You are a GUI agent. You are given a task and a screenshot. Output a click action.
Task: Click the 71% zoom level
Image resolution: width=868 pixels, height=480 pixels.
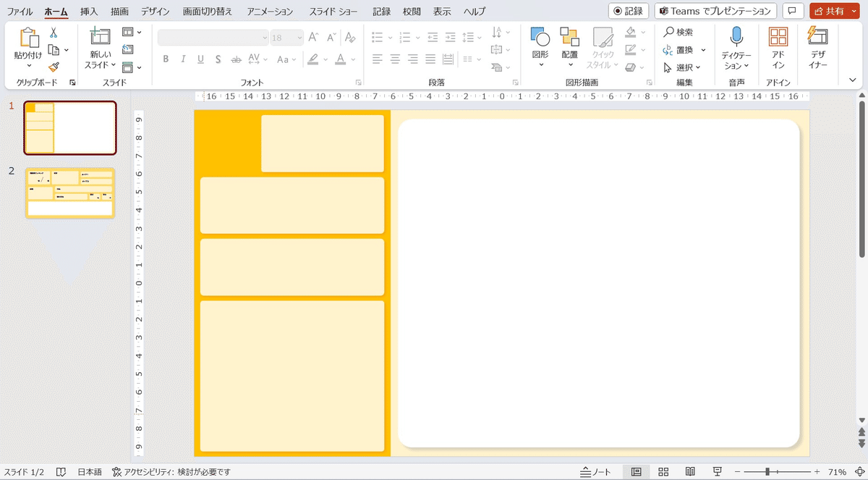pos(837,472)
